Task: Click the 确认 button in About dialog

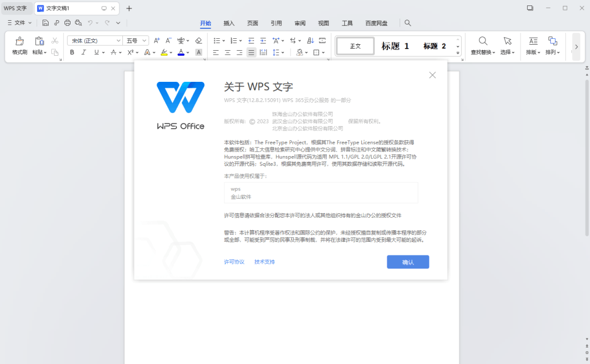Action: tap(408, 262)
